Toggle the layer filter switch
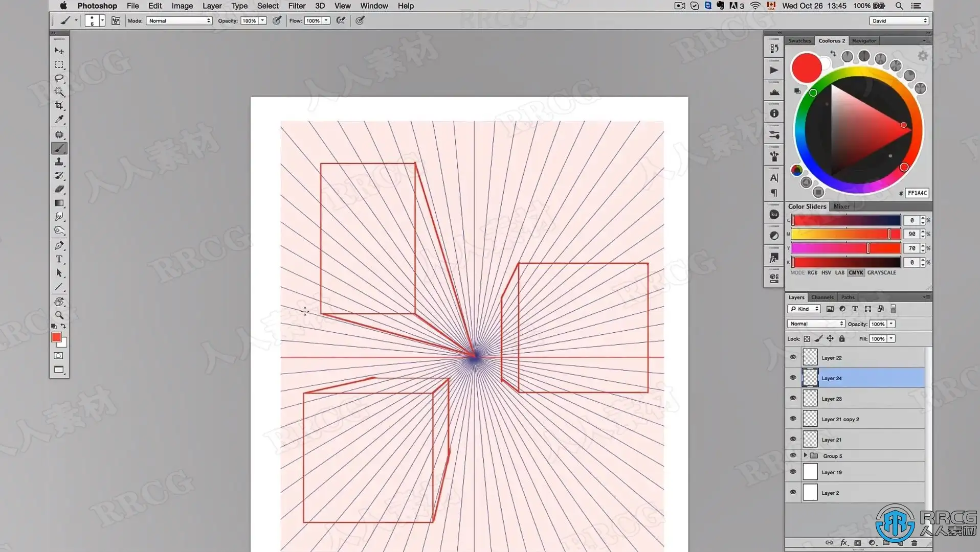Viewport: 980px width, 552px height. 893,309
